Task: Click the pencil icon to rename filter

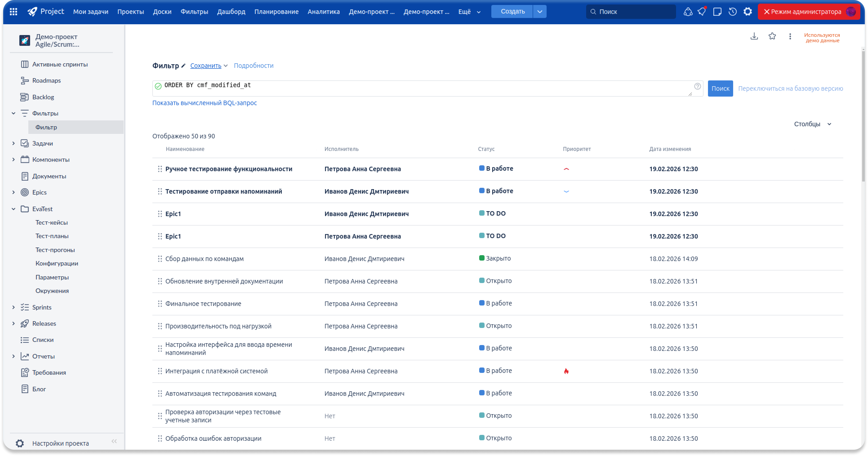Action: click(x=183, y=66)
